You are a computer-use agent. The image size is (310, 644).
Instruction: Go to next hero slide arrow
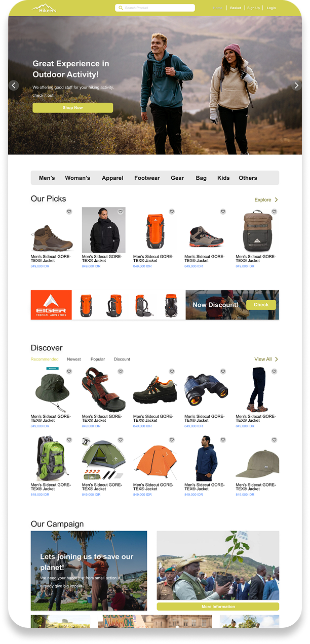click(296, 86)
